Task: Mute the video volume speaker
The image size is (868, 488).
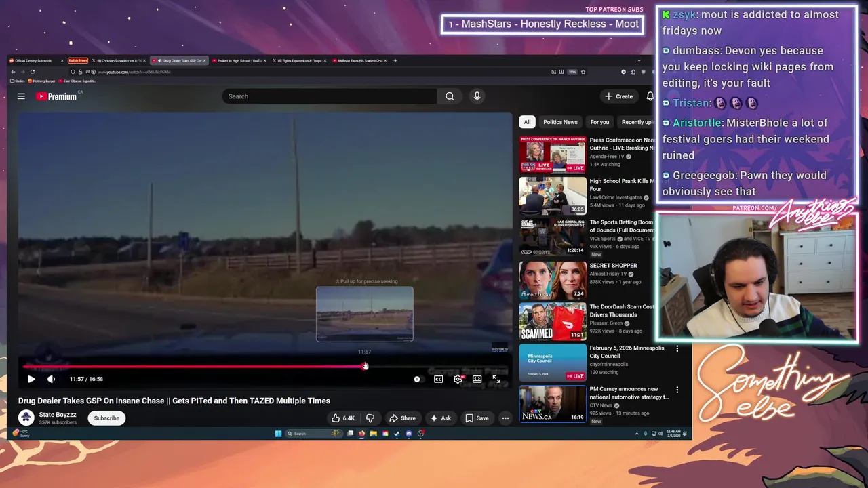Action: click(x=52, y=379)
